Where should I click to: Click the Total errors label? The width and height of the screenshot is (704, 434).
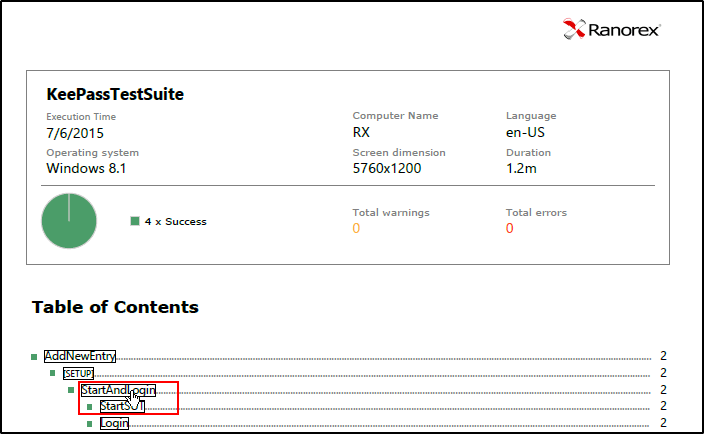click(537, 213)
